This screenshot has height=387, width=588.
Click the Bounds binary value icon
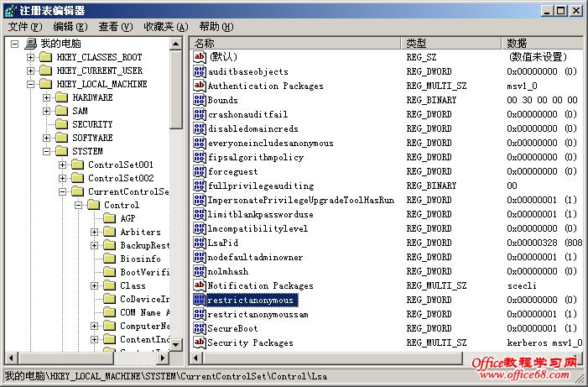pyautogui.click(x=199, y=100)
